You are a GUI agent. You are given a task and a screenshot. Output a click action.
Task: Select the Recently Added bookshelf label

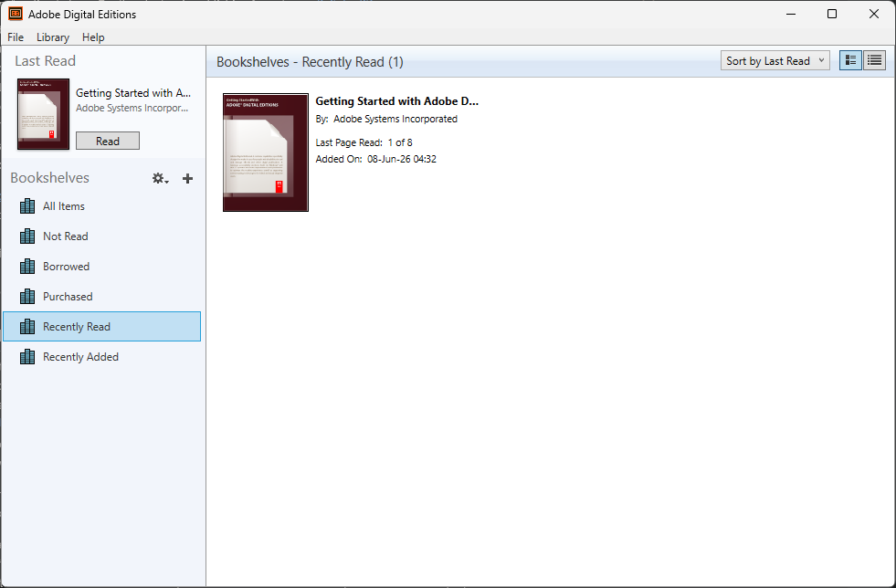80,357
